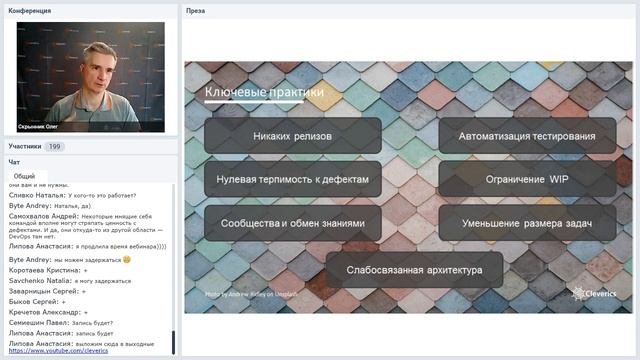Click Коротаева Кристина's chat message
The width and height of the screenshot is (640, 360).
pyautogui.click(x=48, y=270)
